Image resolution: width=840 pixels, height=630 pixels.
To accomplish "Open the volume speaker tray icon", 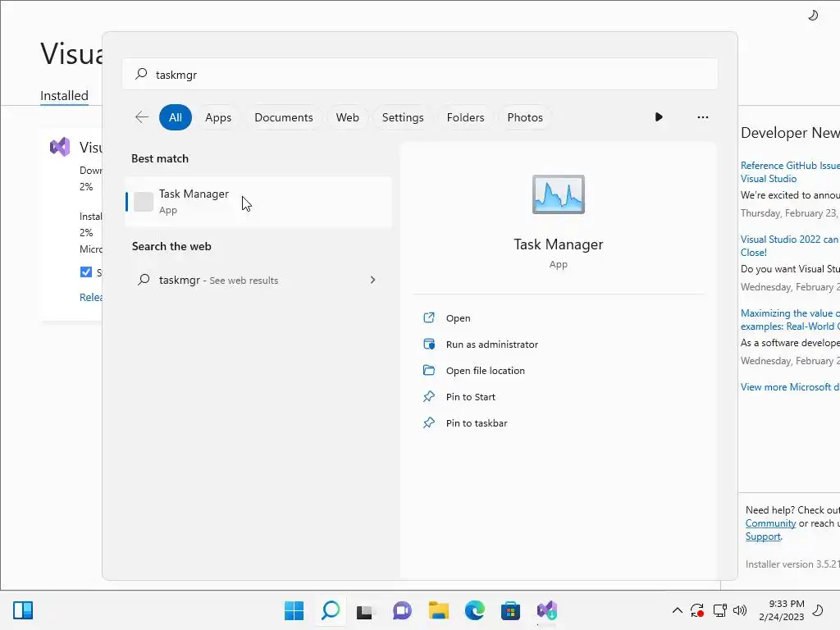I will point(740,610).
